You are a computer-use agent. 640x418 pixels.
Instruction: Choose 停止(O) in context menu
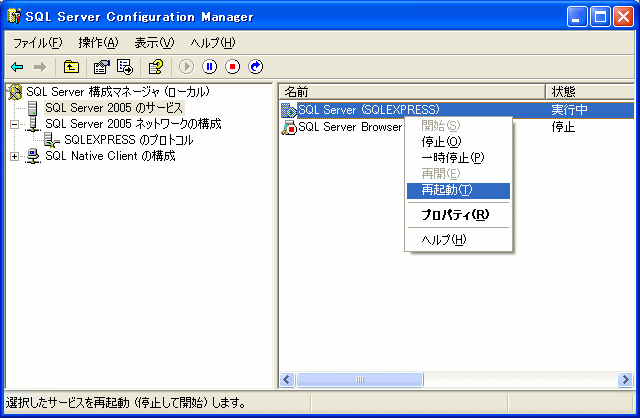click(x=458, y=142)
